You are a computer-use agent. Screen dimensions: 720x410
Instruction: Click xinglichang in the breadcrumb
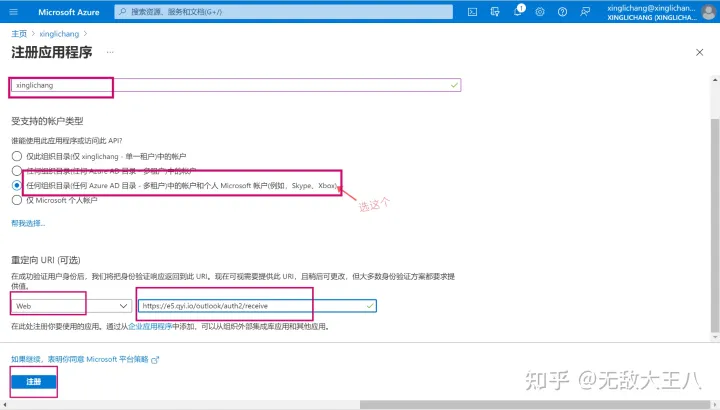point(59,33)
